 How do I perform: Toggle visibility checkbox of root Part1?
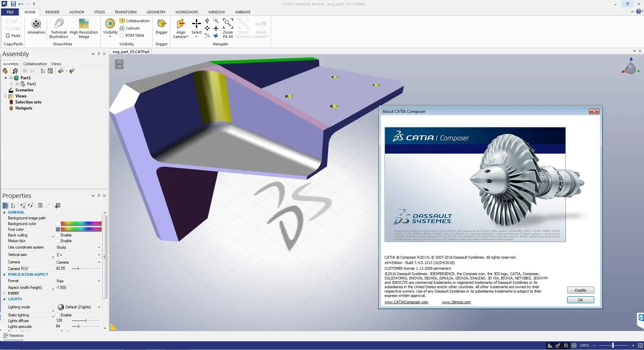(11, 78)
